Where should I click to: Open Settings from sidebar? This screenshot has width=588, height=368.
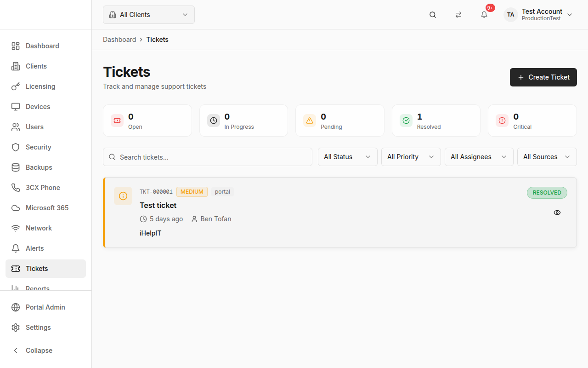(x=45, y=328)
